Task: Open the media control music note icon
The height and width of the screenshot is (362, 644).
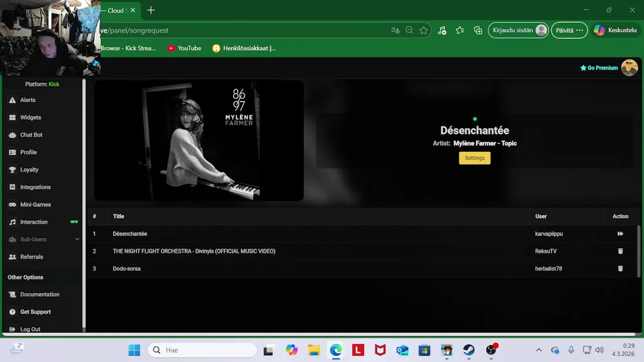Action: [x=442, y=30]
